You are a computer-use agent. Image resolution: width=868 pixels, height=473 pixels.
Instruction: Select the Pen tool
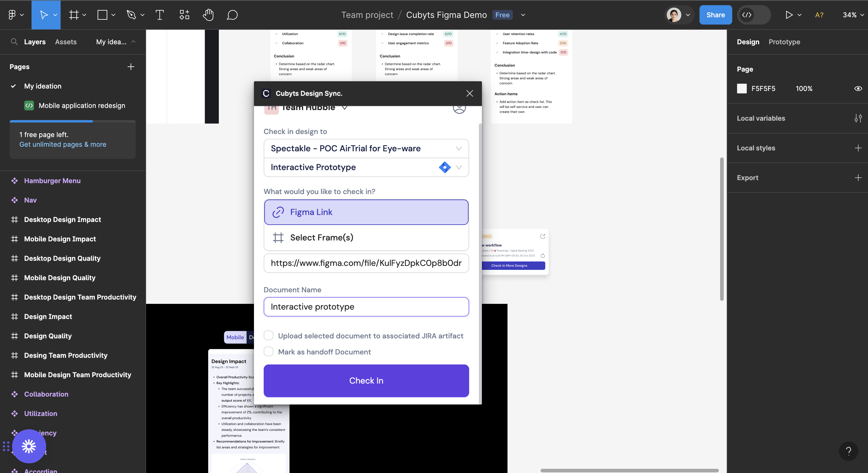click(x=131, y=15)
